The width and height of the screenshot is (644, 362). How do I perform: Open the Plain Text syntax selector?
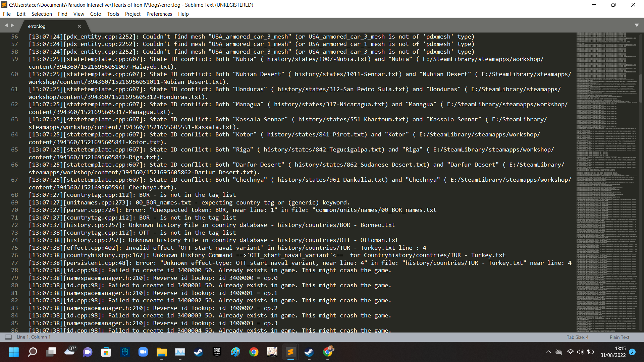coord(619,337)
